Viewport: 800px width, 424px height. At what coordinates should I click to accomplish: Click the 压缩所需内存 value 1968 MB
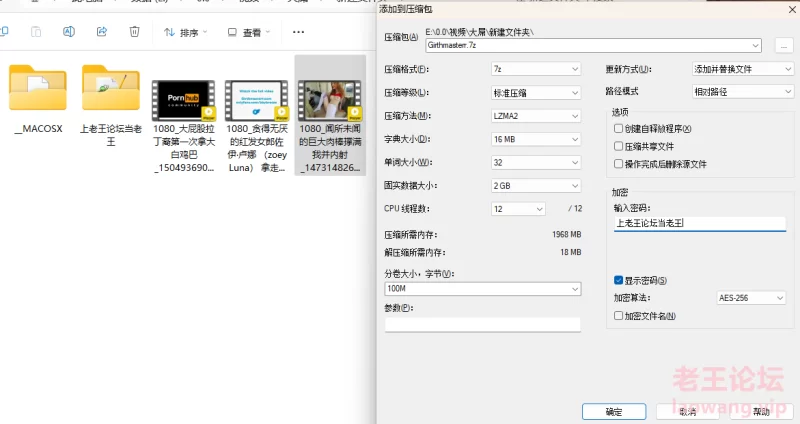point(566,235)
